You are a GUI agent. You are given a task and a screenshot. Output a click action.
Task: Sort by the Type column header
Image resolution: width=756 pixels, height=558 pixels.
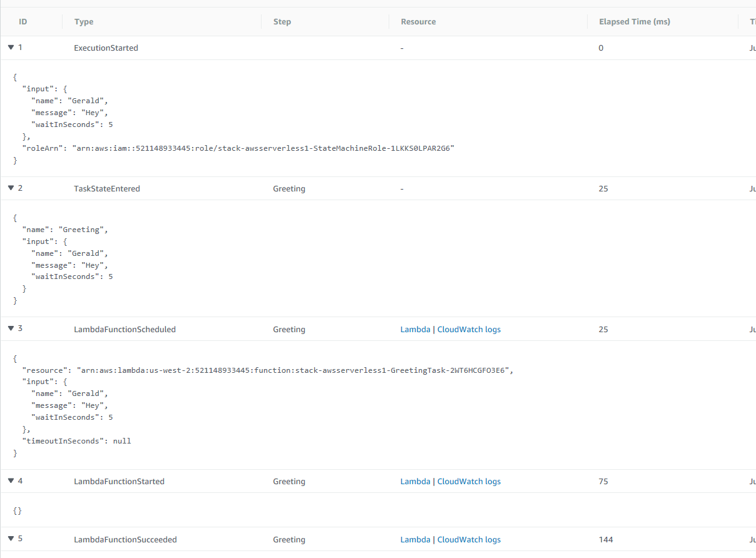84,22
